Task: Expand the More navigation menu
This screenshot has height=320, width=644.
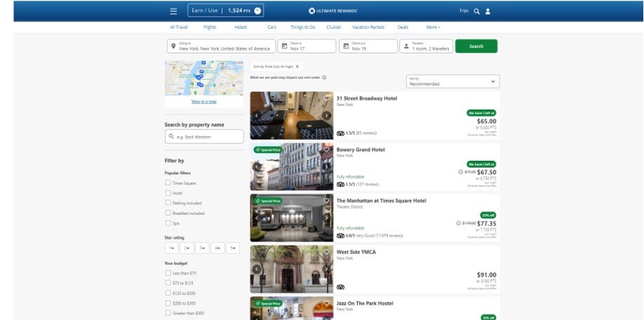Action: click(433, 27)
